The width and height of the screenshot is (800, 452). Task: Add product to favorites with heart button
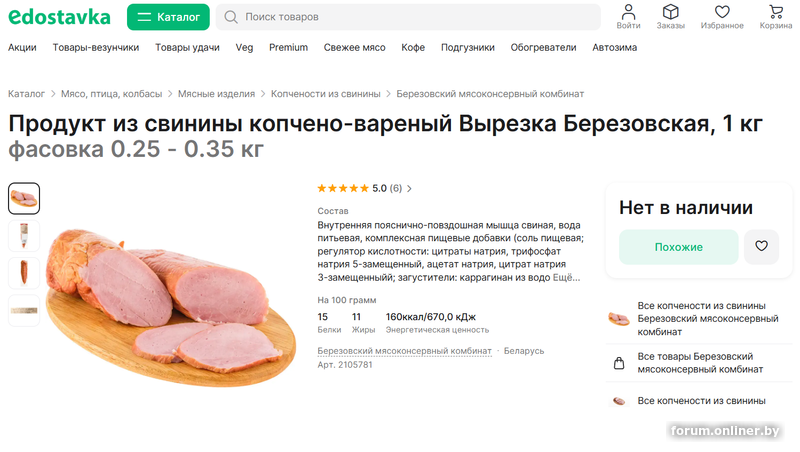(761, 247)
